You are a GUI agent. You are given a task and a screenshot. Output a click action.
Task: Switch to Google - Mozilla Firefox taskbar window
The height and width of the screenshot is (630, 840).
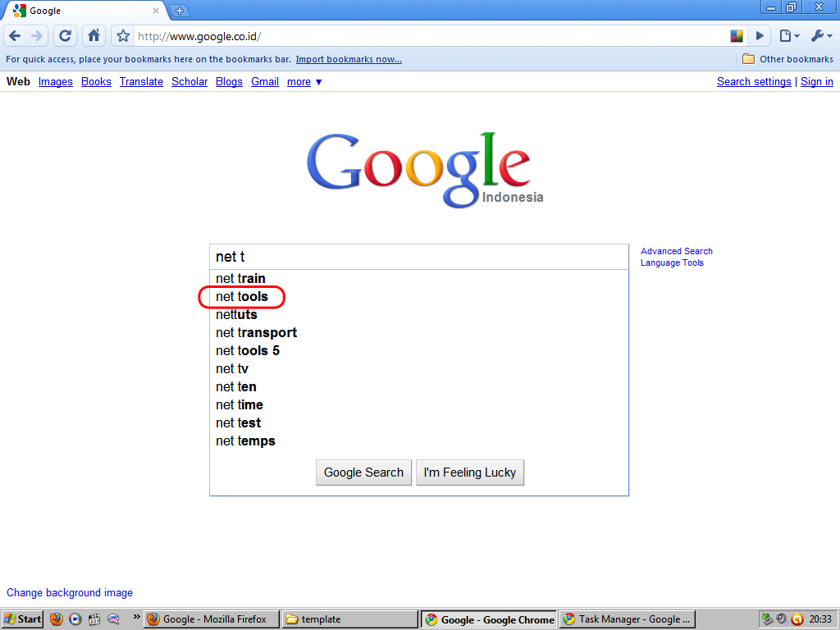[x=212, y=619]
